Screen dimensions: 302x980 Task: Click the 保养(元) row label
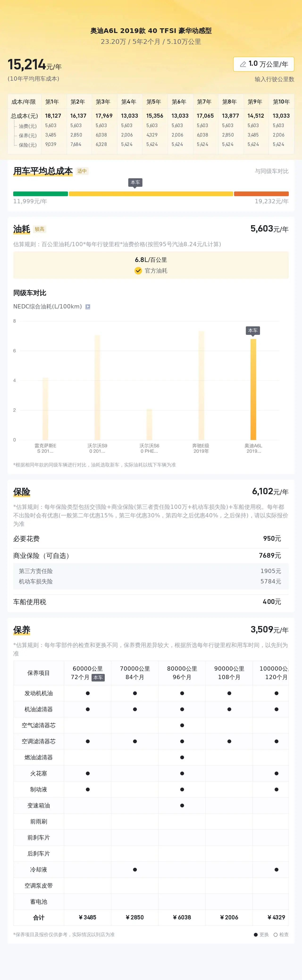click(28, 135)
